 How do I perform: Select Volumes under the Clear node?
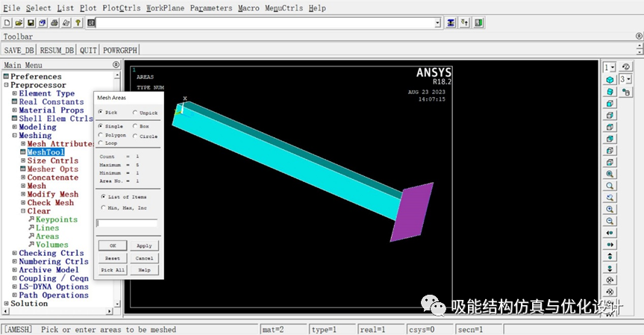tap(51, 245)
